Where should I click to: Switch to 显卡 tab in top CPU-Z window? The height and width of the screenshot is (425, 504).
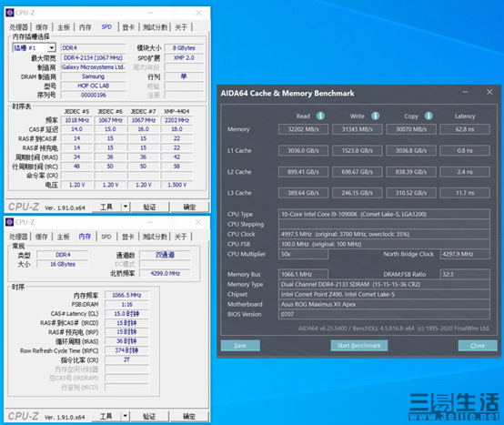tap(128, 27)
